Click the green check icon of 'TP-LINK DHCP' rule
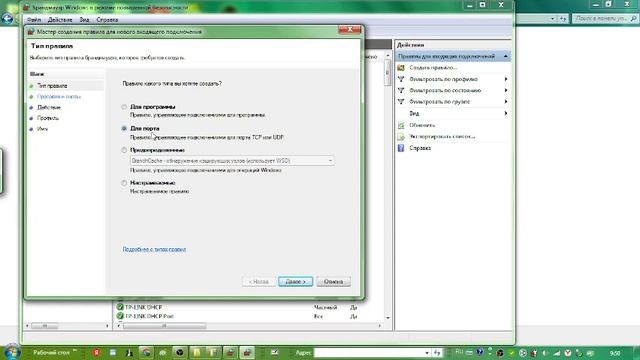Screen dimensions: 640x360 click(120, 307)
